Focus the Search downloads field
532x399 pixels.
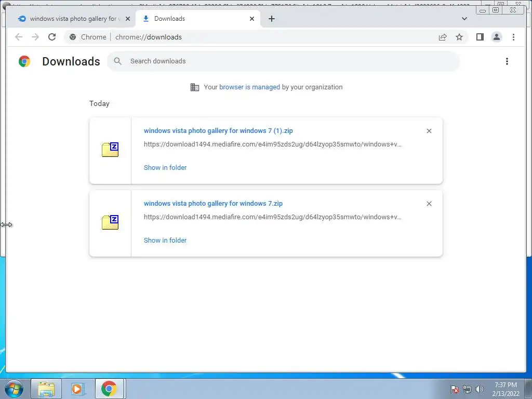[x=283, y=61]
